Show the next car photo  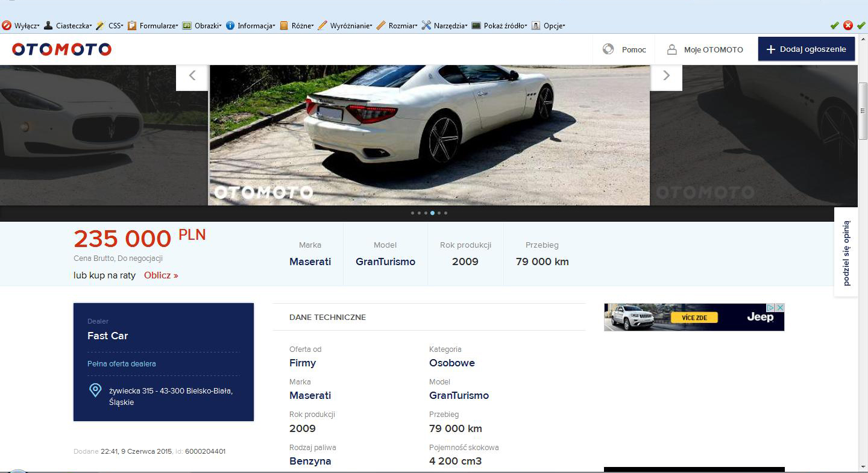[x=666, y=76]
